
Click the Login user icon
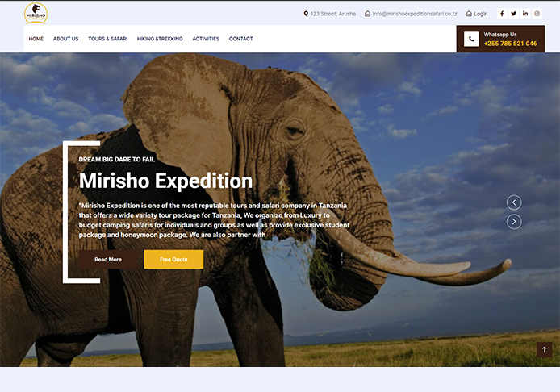pyautogui.click(x=469, y=14)
